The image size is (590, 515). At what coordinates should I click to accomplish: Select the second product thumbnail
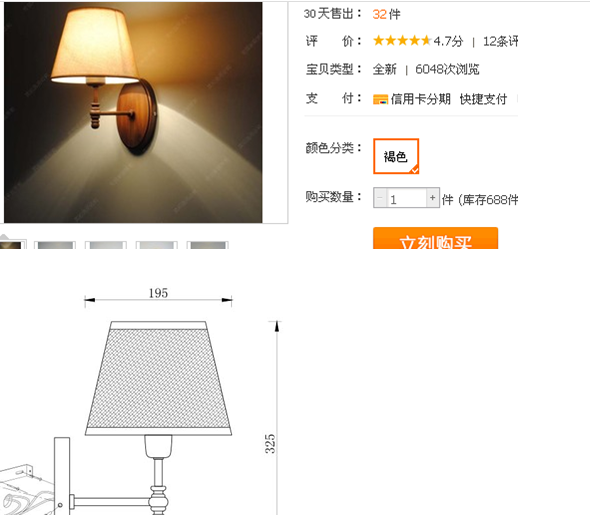55,245
